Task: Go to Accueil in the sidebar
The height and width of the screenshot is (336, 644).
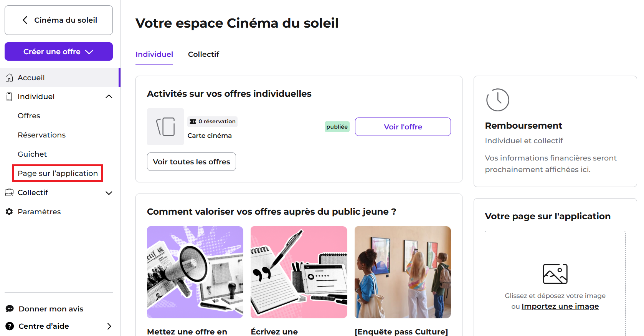Action: (x=60, y=78)
